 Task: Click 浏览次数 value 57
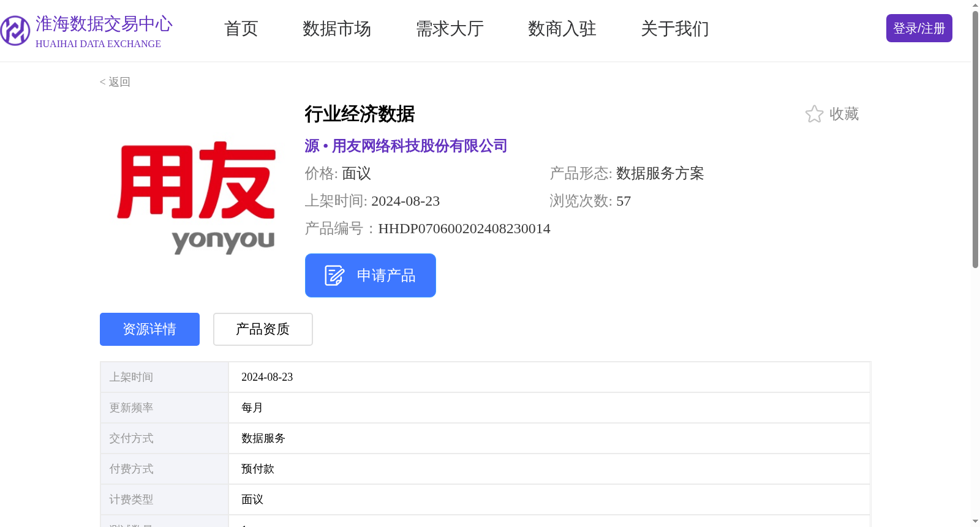tap(624, 201)
